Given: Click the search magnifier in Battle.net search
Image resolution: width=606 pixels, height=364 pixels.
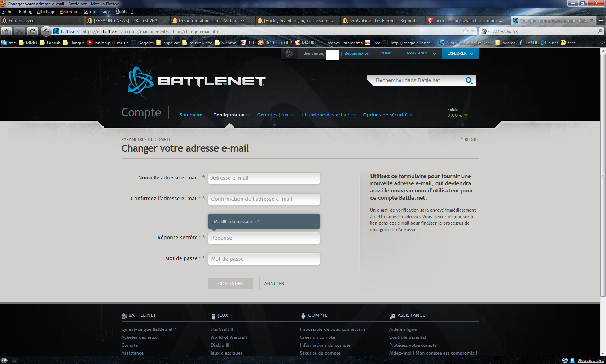Looking at the screenshot, I should click(x=469, y=80).
